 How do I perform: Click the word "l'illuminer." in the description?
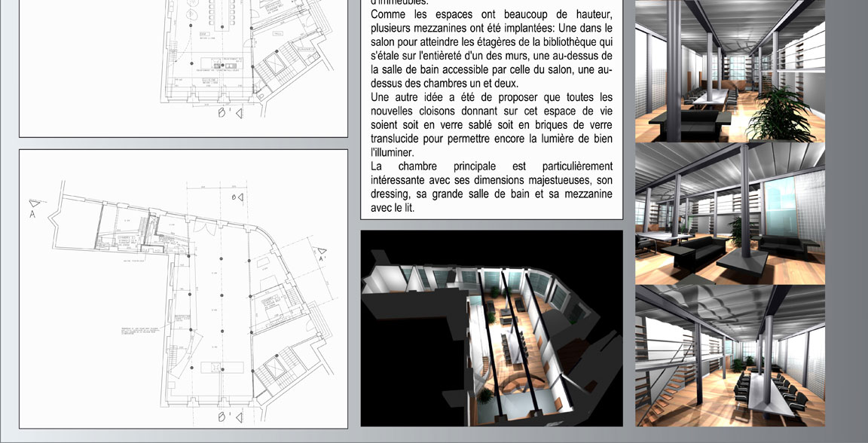coord(392,153)
